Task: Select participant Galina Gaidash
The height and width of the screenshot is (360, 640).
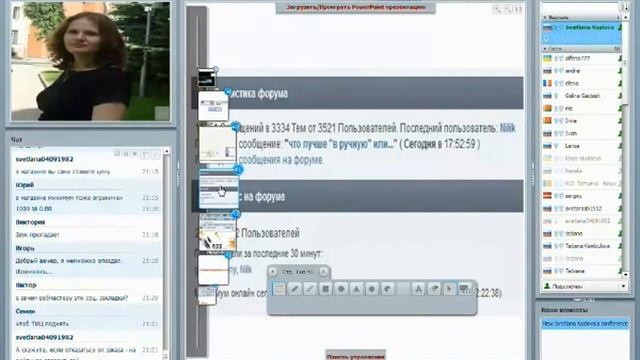Action: 582,96
